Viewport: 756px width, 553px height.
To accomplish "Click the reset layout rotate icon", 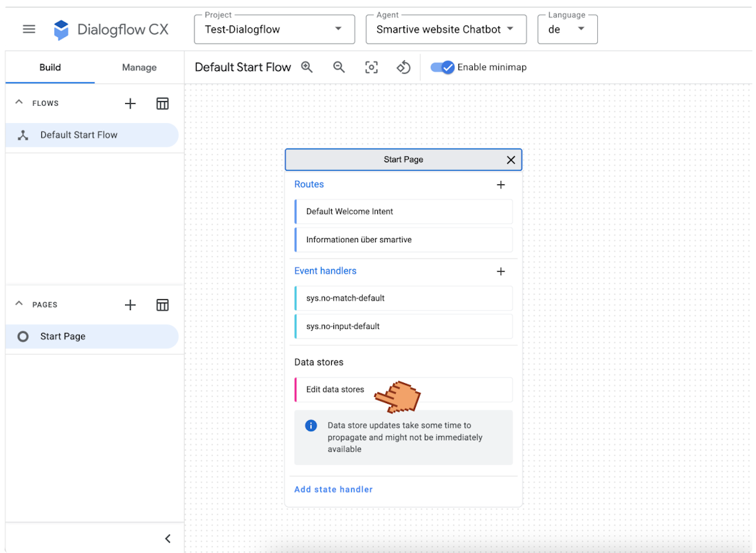I will click(403, 67).
